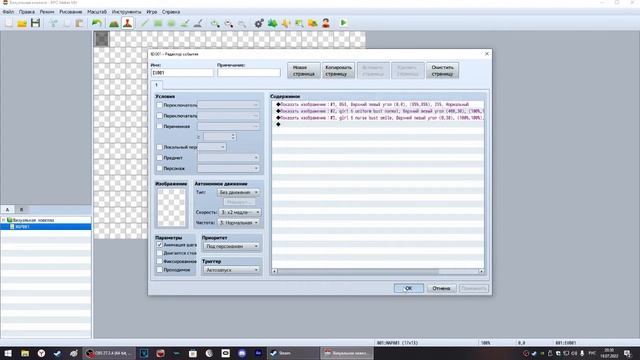Confirm event with the OK button

tap(409, 288)
